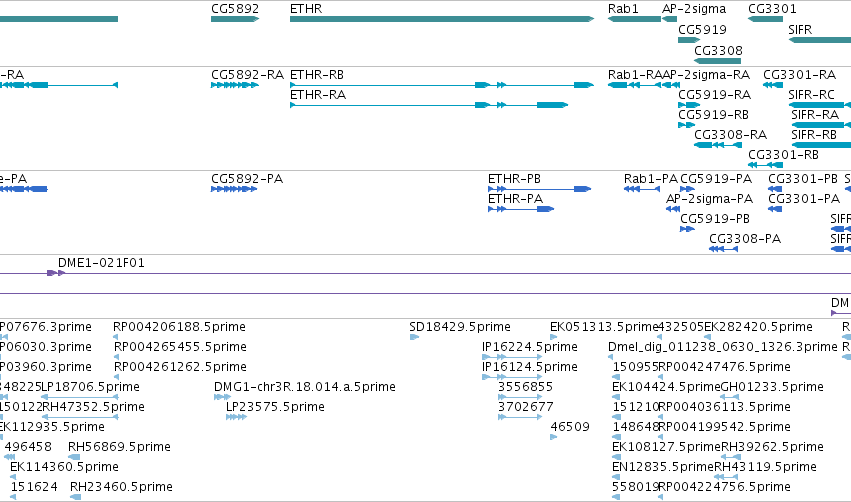Click the CG5892-PA protein glyph
Viewport: 851px width, 502px height.
234,189
